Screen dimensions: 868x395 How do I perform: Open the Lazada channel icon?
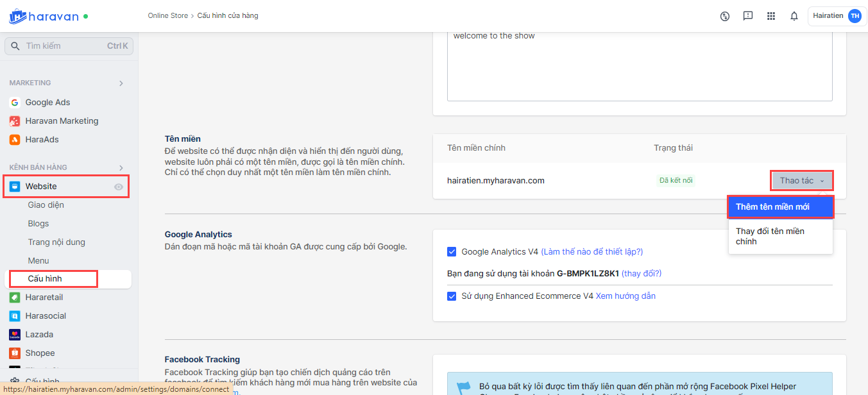(15, 335)
